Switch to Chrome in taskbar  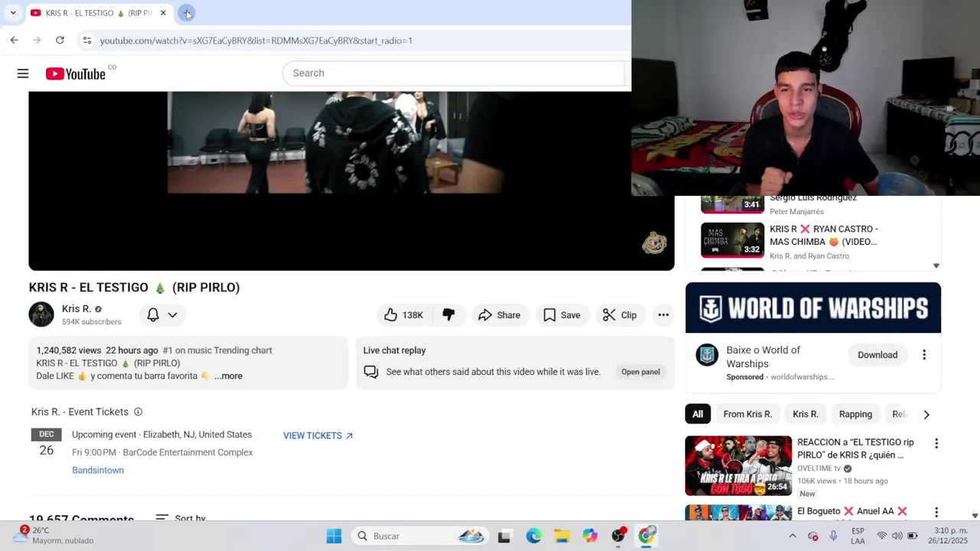tap(647, 536)
